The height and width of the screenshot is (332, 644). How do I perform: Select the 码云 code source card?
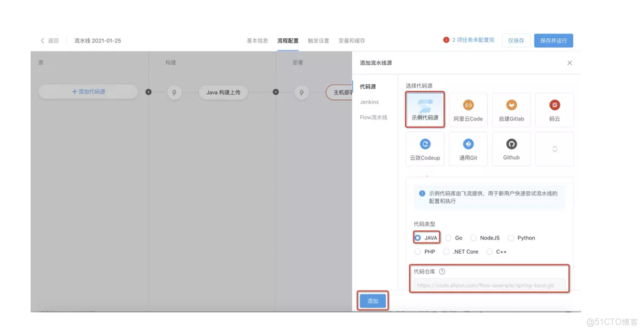click(x=555, y=109)
